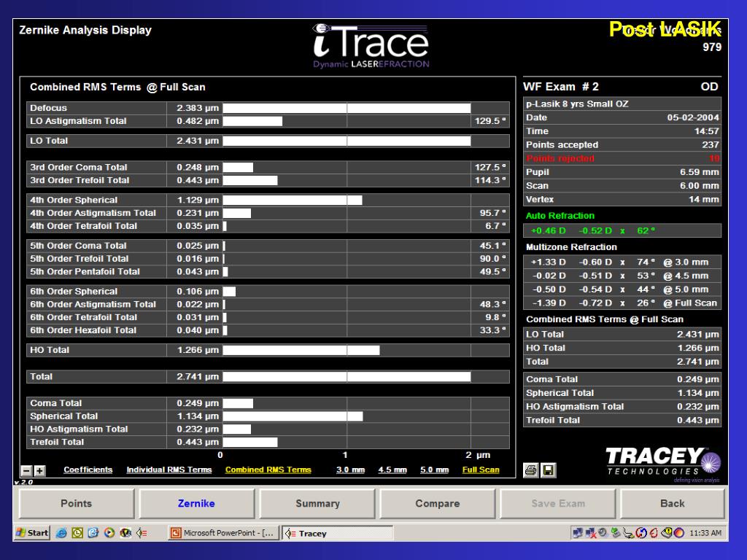The image size is (747, 560).
Task: Set the analysis zone to 5.0 mm
Action: (x=435, y=470)
